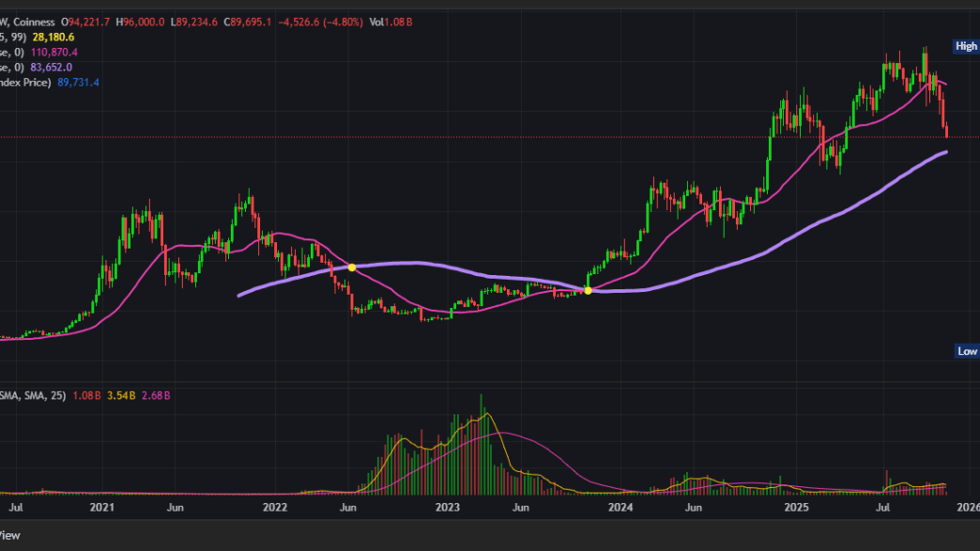Select the yellow crossover dot near late 2023
This screenshot has width=980, height=551.
coord(588,290)
